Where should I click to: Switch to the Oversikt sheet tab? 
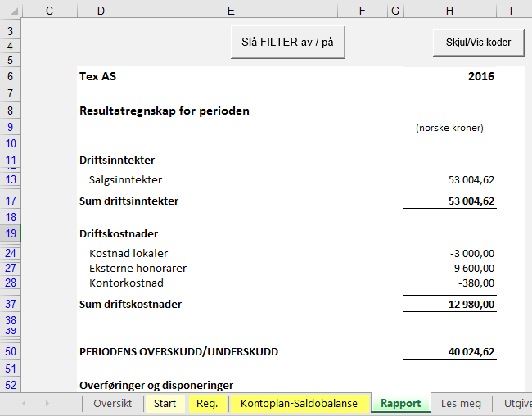[x=112, y=404]
